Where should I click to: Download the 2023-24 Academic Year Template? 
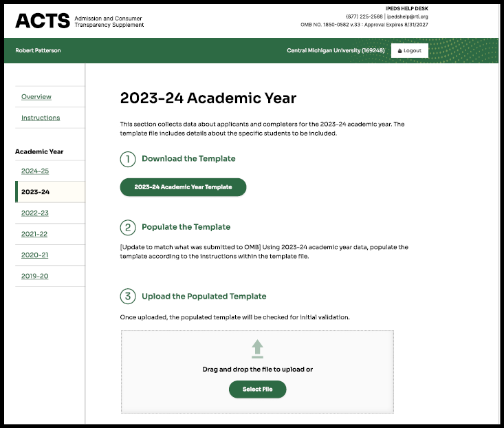coord(183,187)
